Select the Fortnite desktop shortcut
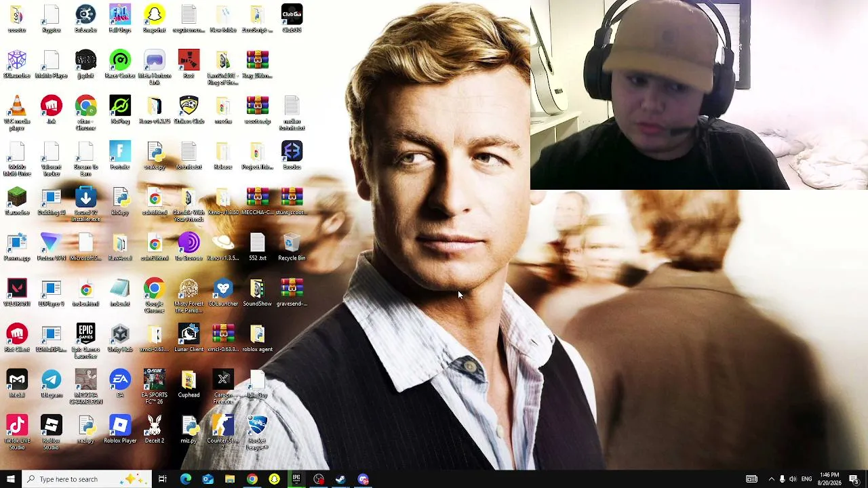Screen dimensions: 868x488 tap(120, 156)
